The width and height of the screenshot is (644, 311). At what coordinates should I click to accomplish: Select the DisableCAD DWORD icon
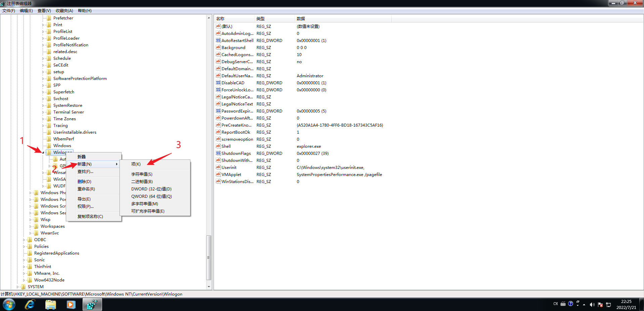218,83
